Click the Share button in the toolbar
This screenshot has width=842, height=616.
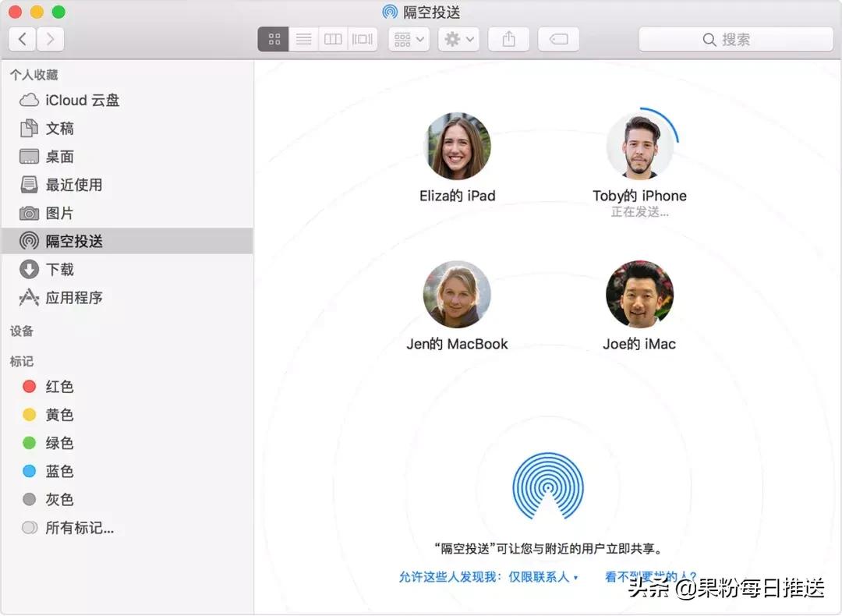509,39
